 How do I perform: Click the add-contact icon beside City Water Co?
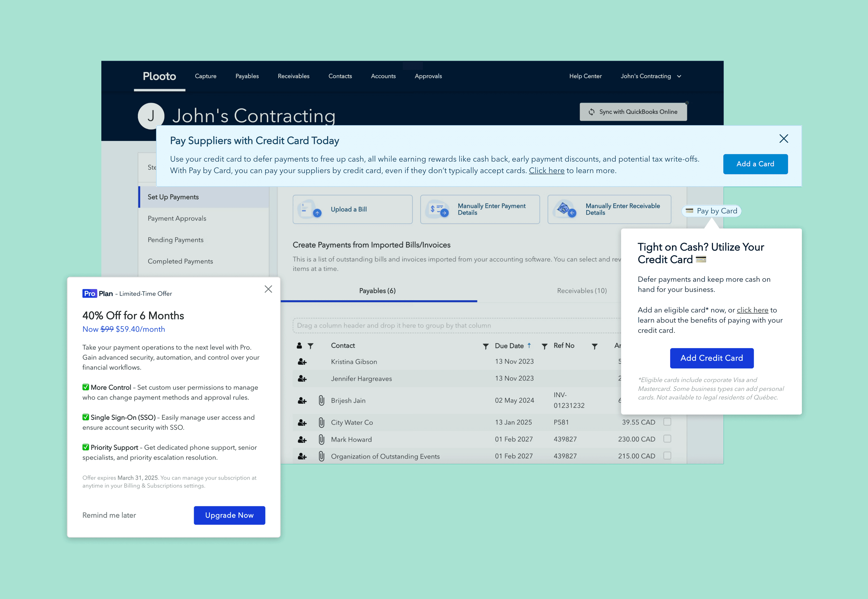[302, 423]
